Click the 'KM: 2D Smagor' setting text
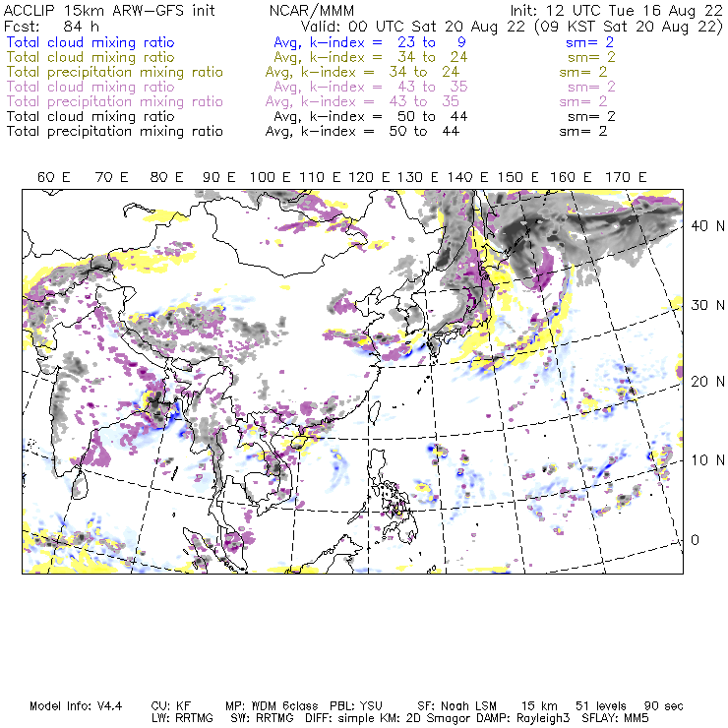Viewport: 728px width, 728px height. (x=428, y=718)
